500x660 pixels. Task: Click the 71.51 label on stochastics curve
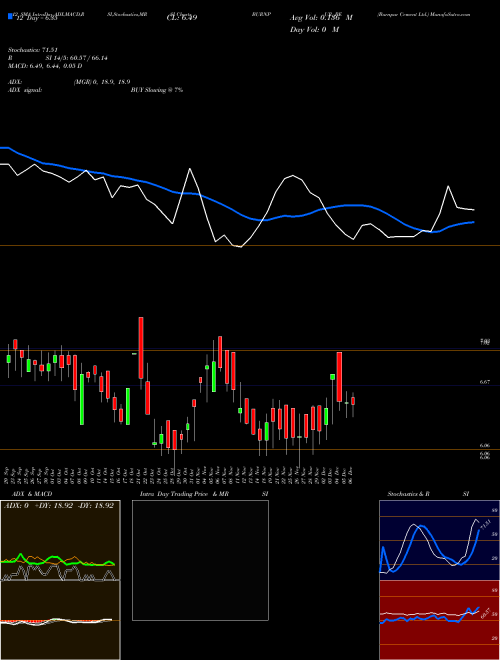[x=485, y=526]
